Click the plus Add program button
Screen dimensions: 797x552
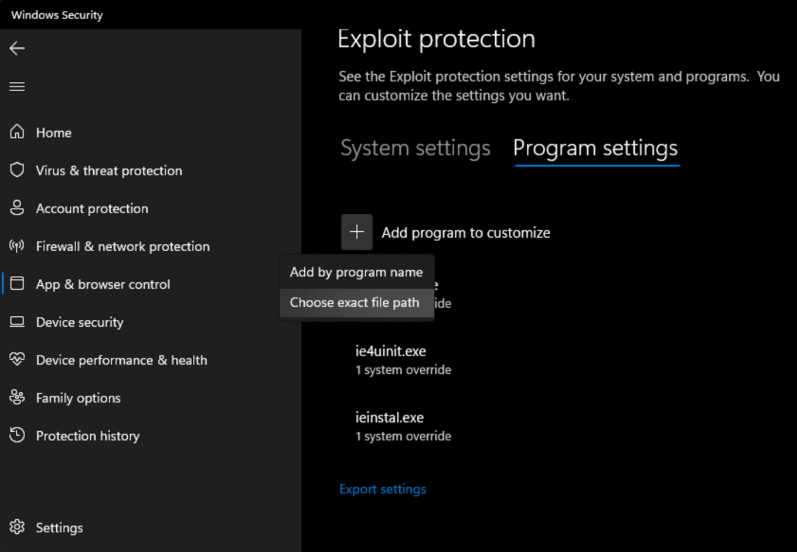coord(357,232)
